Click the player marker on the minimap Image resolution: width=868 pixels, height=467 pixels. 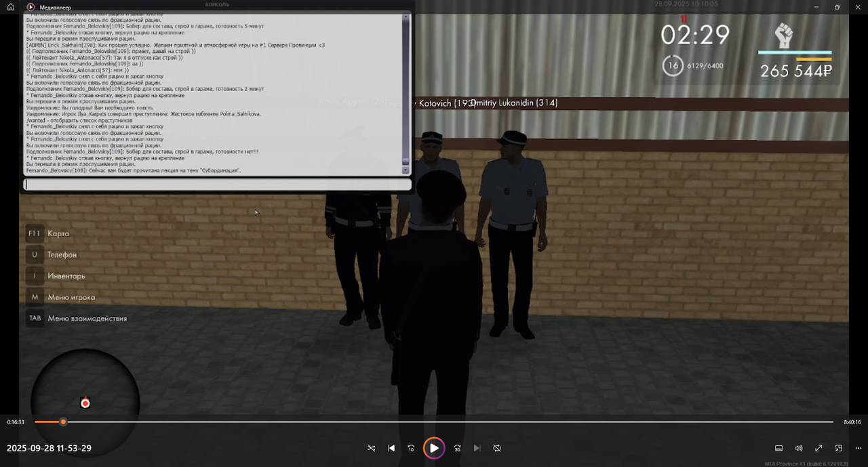[85, 403]
